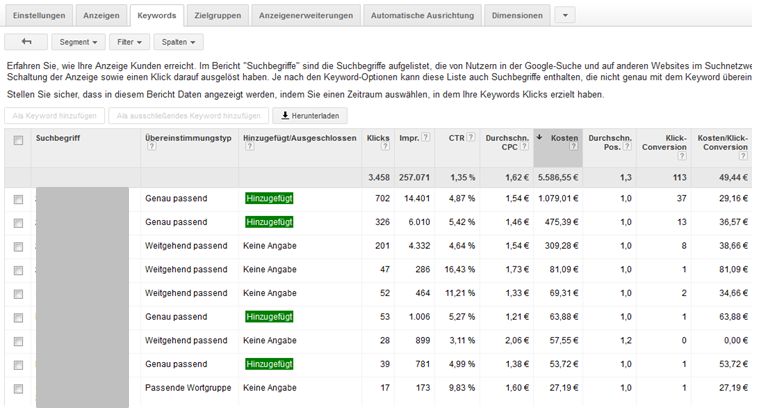Click help icon under Hinzugefügt/Ausgeschlossen header
This screenshot has width=767, height=408.
[x=249, y=147]
